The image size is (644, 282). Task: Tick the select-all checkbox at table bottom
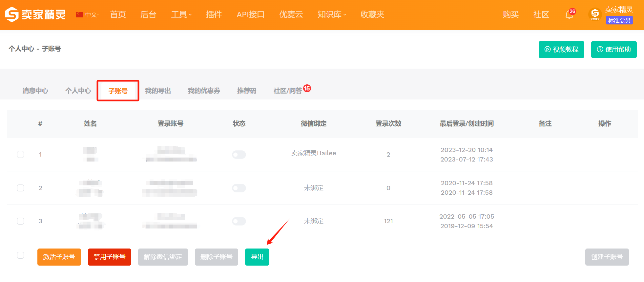tap(20, 255)
